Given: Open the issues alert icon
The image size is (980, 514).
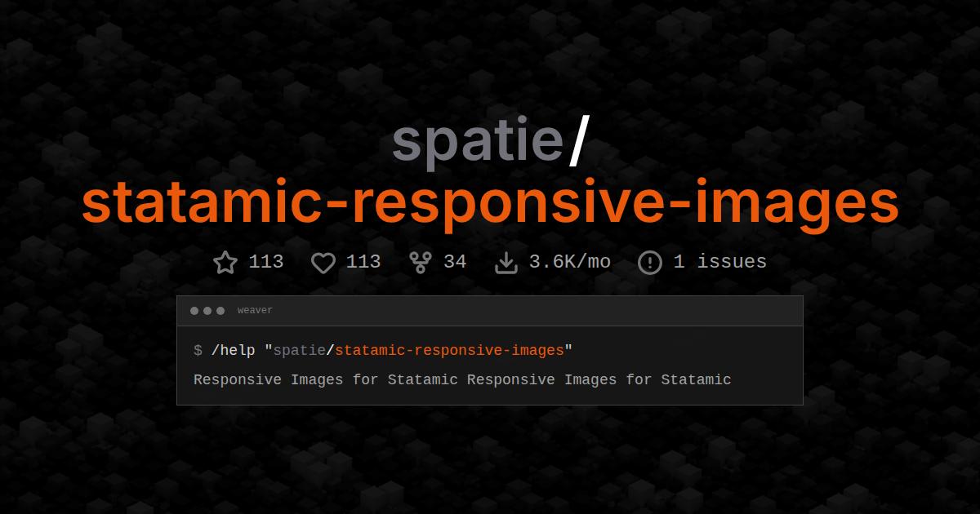Looking at the screenshot, I should 649,262.
